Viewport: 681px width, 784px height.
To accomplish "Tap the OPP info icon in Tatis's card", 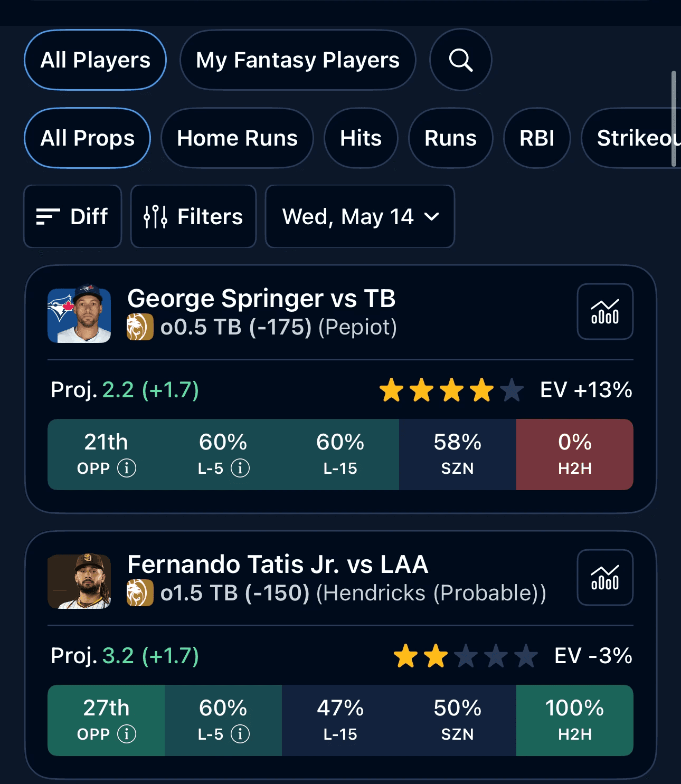I will (127, 734).
